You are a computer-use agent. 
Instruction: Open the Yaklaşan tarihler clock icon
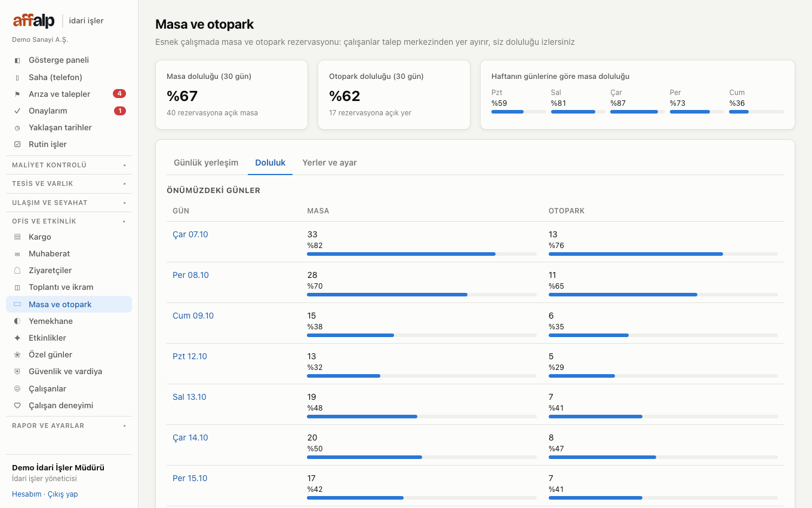point(17,128)
